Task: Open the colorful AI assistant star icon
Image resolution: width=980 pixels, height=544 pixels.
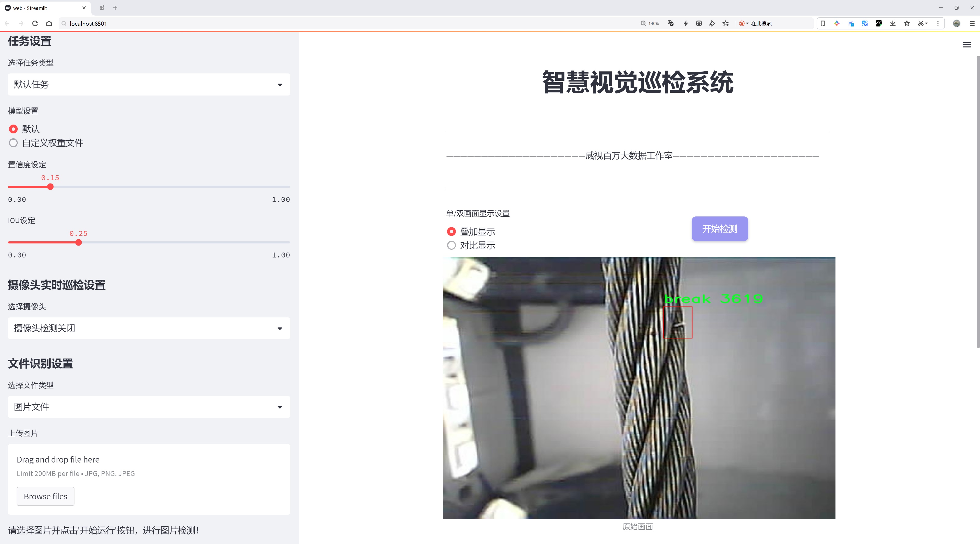Action: 837,24
